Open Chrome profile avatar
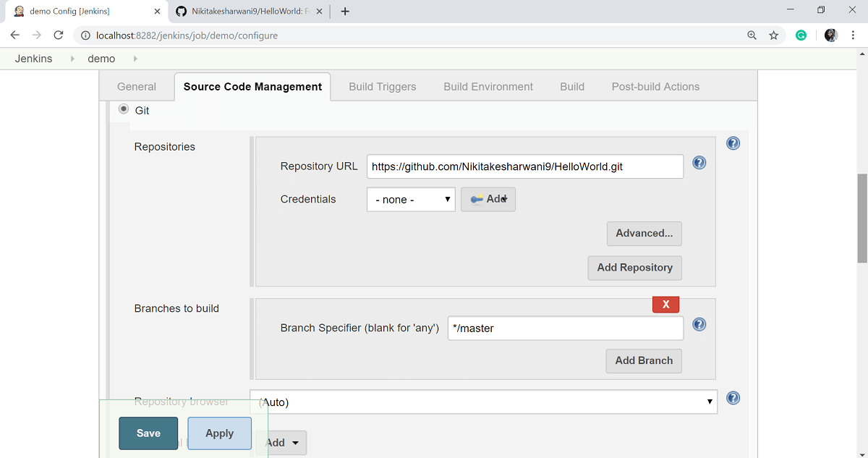 click(831, 35)
